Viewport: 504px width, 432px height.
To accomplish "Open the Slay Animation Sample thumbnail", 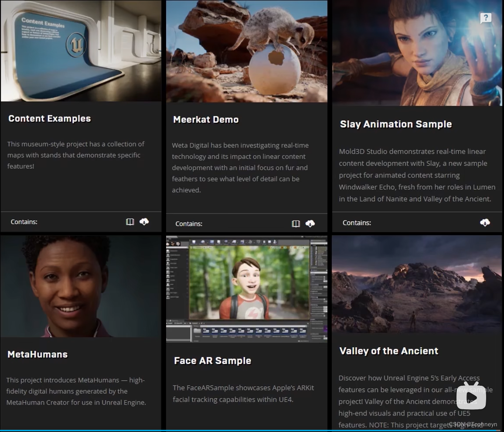I will [x=417, y=53].
